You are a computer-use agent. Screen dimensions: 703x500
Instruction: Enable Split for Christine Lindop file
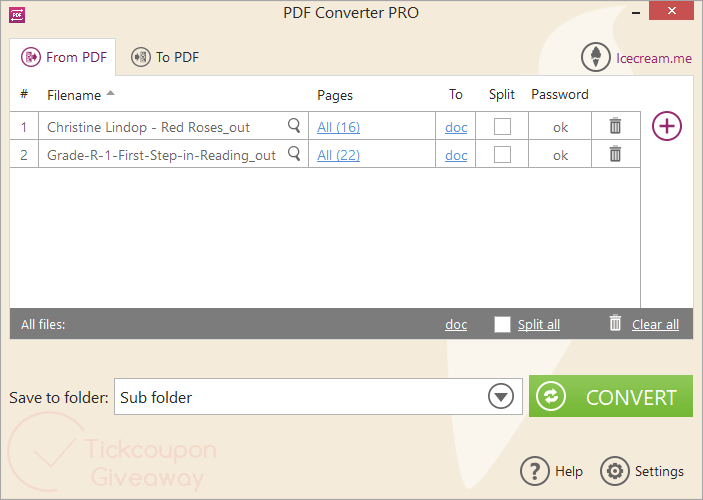click(503, 126)
